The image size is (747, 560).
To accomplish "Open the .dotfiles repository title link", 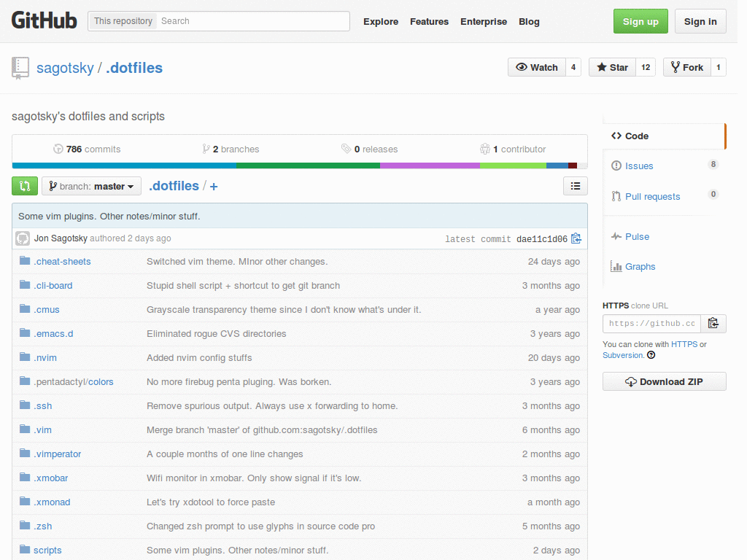I will 134,68.
